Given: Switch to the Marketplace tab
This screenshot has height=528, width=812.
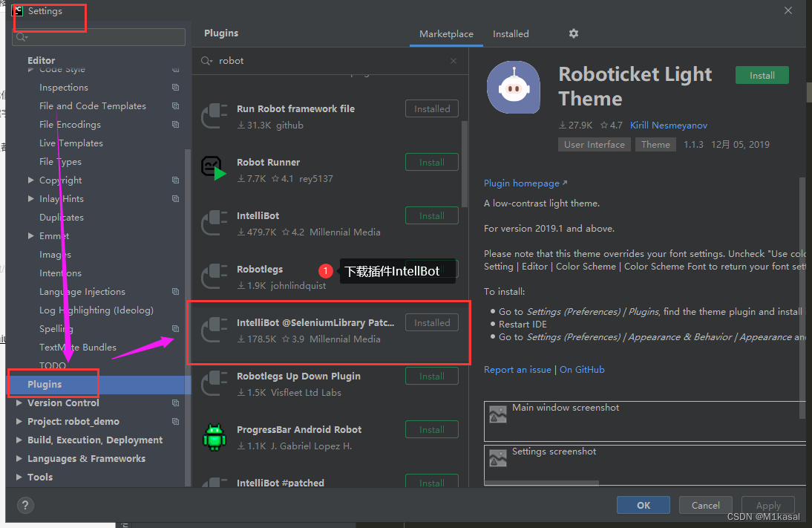Looking at the screenshot, I should (x=446, y=34).
